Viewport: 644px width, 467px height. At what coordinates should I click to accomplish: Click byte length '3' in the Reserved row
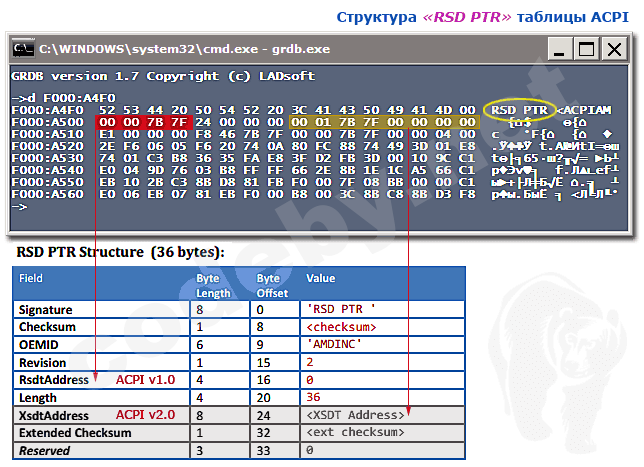click(200, 451)
